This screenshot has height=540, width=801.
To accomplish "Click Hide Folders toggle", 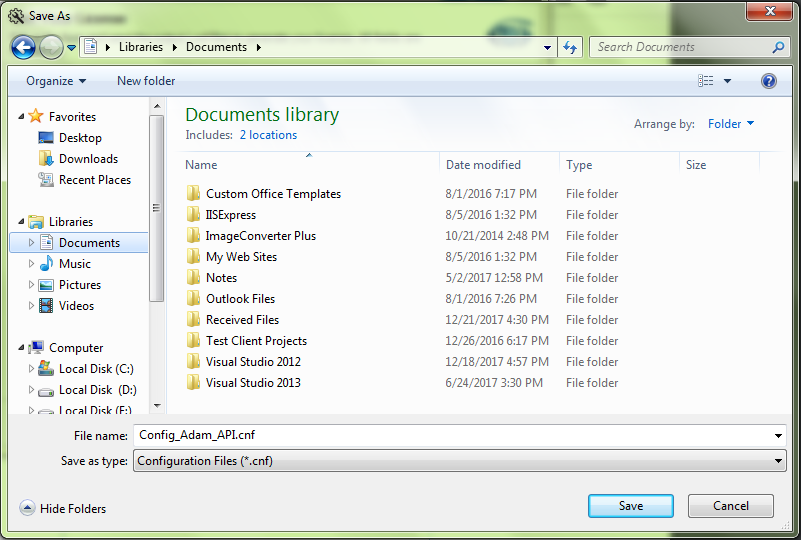I will click(x=63, y=508).
